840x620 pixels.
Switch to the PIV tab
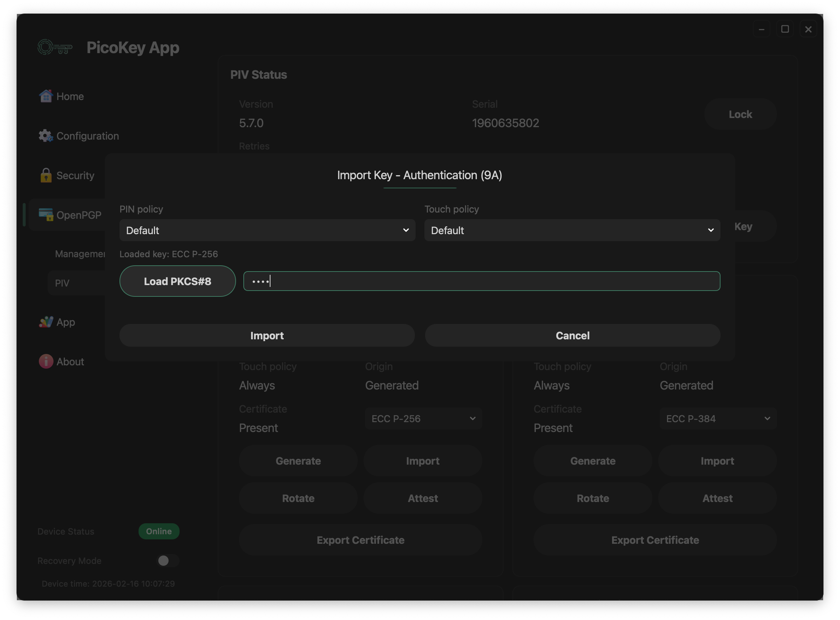pyautogui.click(x=62, y=283)
